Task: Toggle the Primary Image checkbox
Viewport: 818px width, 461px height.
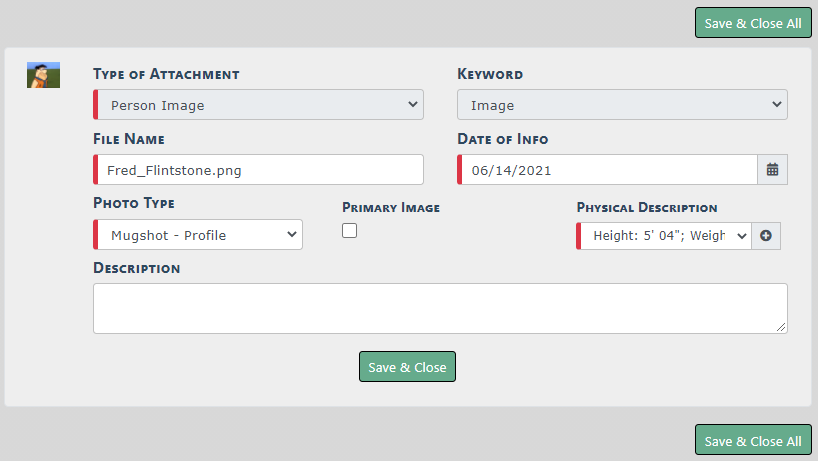Action: [349, 231]
